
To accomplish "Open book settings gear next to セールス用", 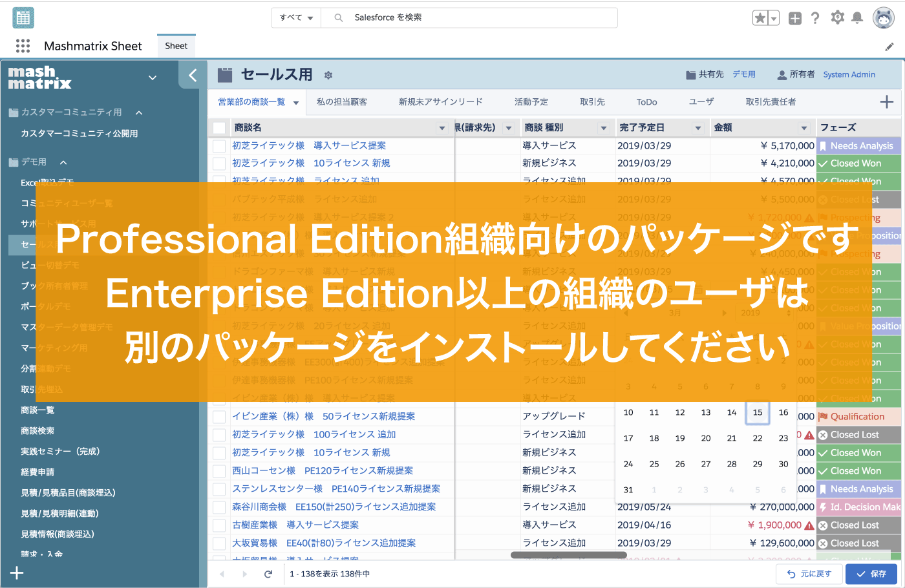I will [328, 76].
